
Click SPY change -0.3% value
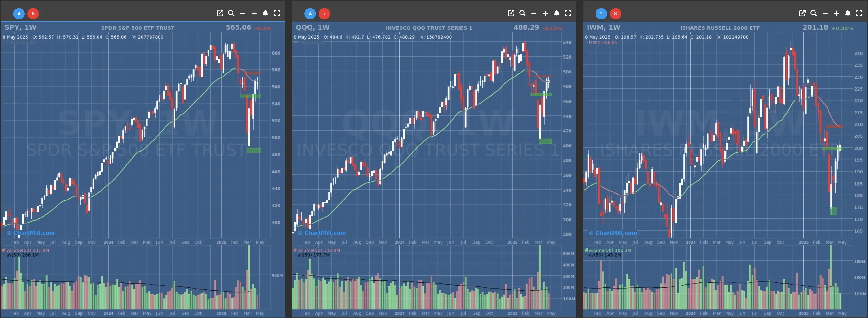(x=263, y=28)
